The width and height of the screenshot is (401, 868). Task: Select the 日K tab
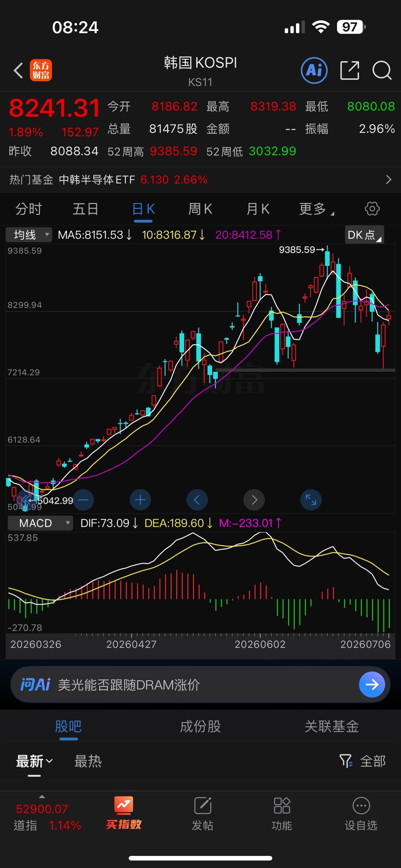pos(143,209)
